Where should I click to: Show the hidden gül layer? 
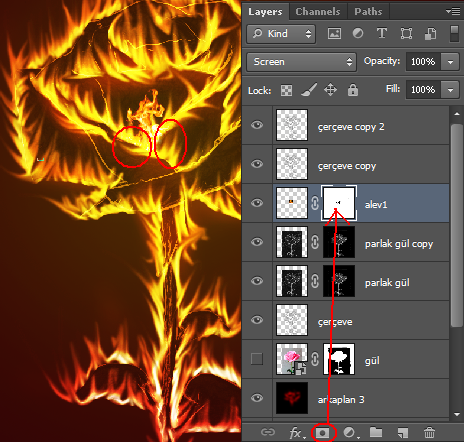[257, 359]
